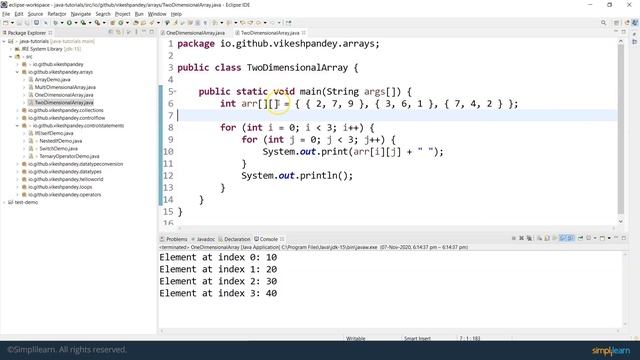Screen dimensions: 640x360
Task: Collapse the src folder node
Action: coord(11,57)
